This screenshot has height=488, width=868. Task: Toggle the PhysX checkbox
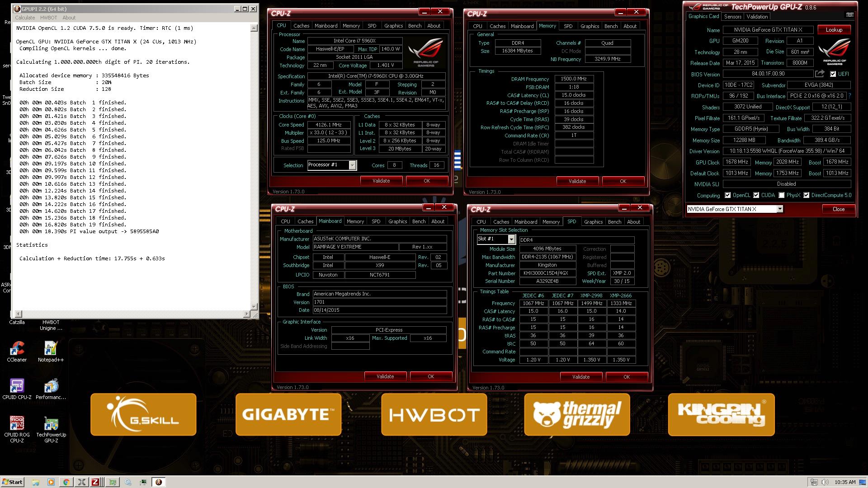pyautogui.click(x=781, y=195)
